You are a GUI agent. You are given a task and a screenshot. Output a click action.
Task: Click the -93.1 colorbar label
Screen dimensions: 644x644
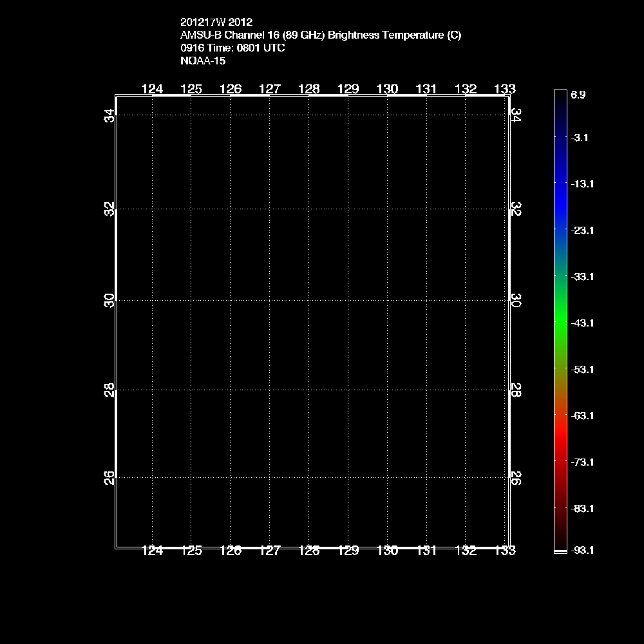point(582,551)
